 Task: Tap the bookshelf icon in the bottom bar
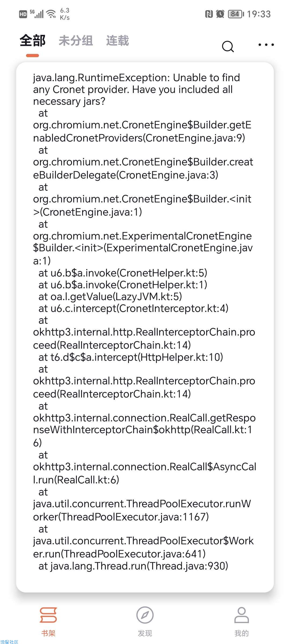point(48,615)
